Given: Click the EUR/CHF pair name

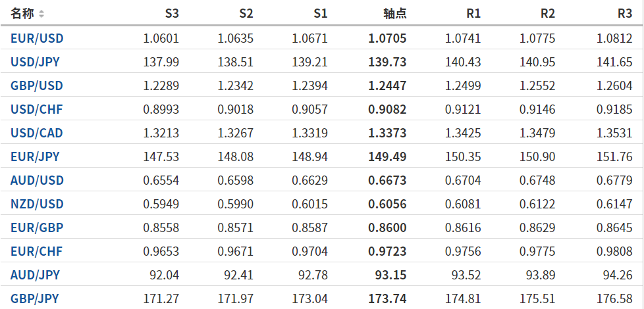Looking at the screenshot, I should [36, 252].
